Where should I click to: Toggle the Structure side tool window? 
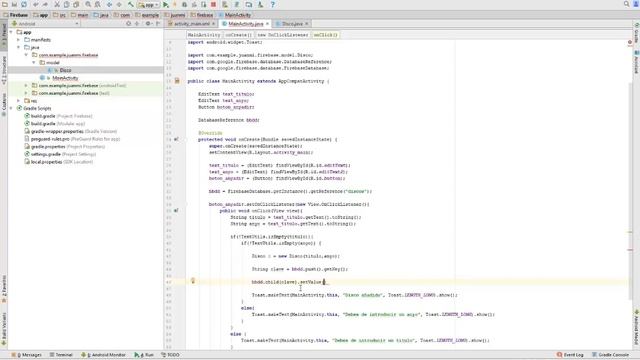point(4,70)
